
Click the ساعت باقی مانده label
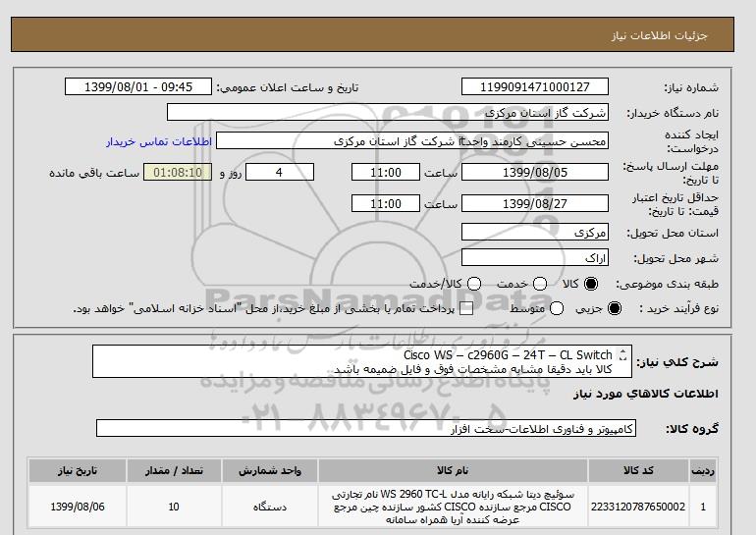(x=94, y=173)
